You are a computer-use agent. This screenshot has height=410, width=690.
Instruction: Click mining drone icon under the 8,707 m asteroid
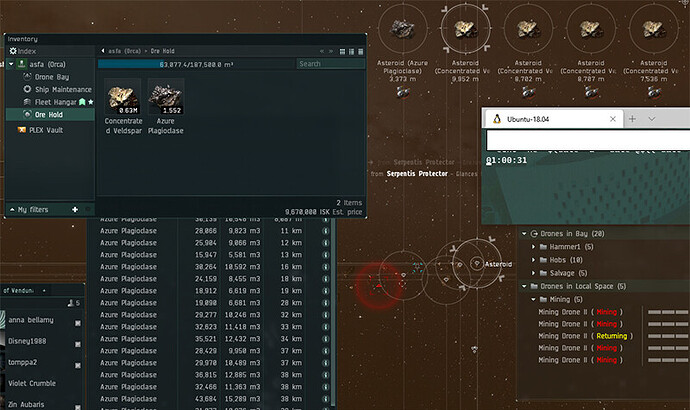(591, 92)
